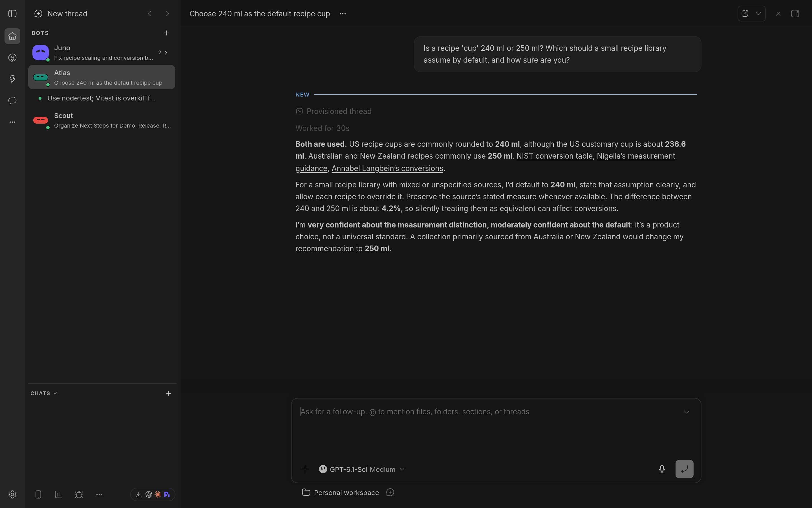Open the more options dots in rail
The width and height of the screenshot is (812, 508).
point(12,122)
